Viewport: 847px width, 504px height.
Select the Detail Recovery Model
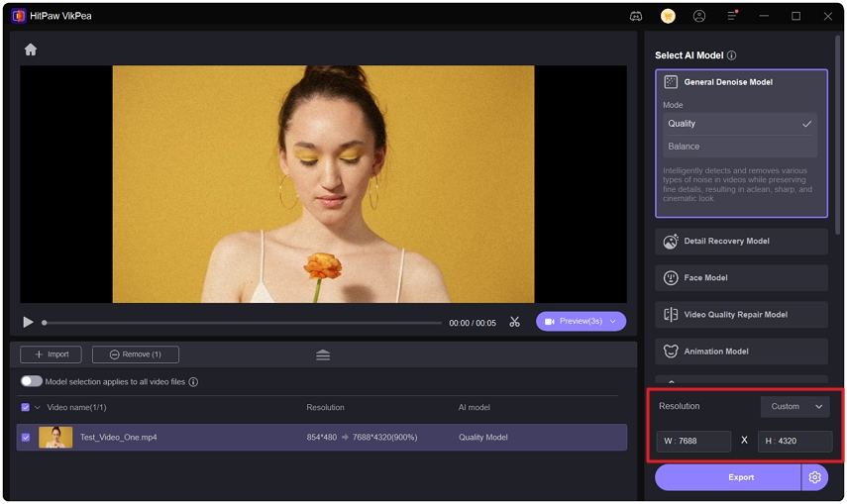pyautogui.click(x=741, y=242)
